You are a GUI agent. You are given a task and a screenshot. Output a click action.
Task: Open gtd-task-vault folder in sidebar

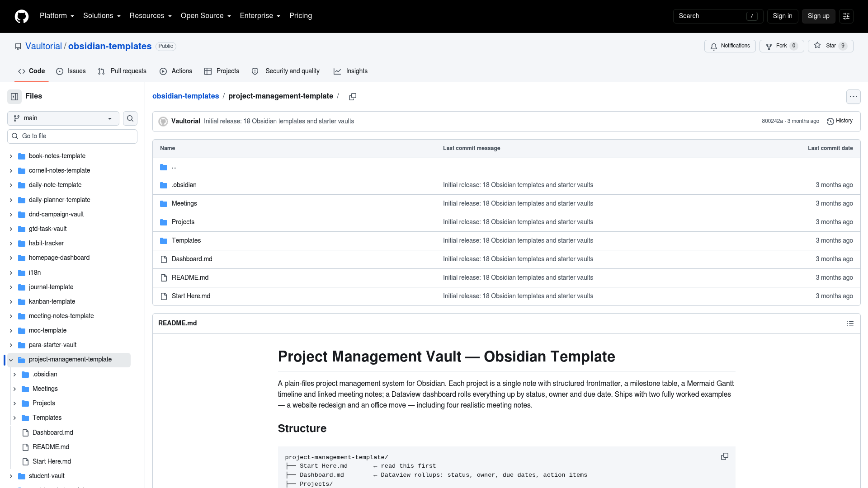point(48,229)
